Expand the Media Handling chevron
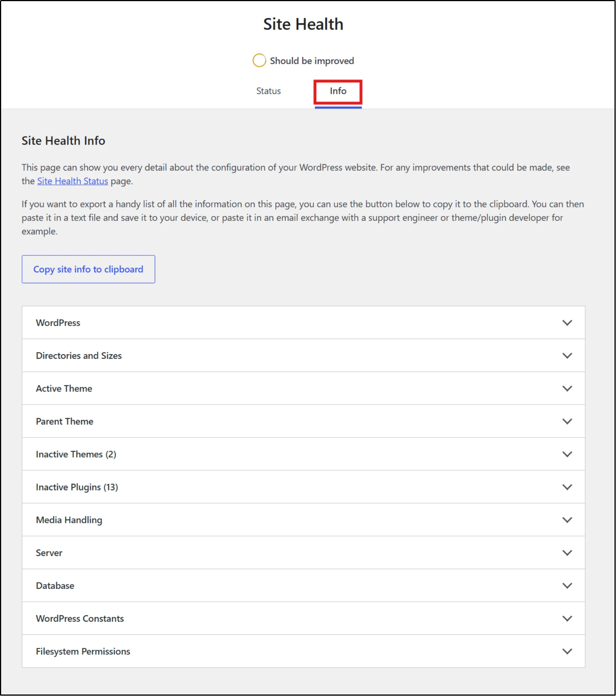Viewport: 616px width, 696px height. [x=567, y=520]
